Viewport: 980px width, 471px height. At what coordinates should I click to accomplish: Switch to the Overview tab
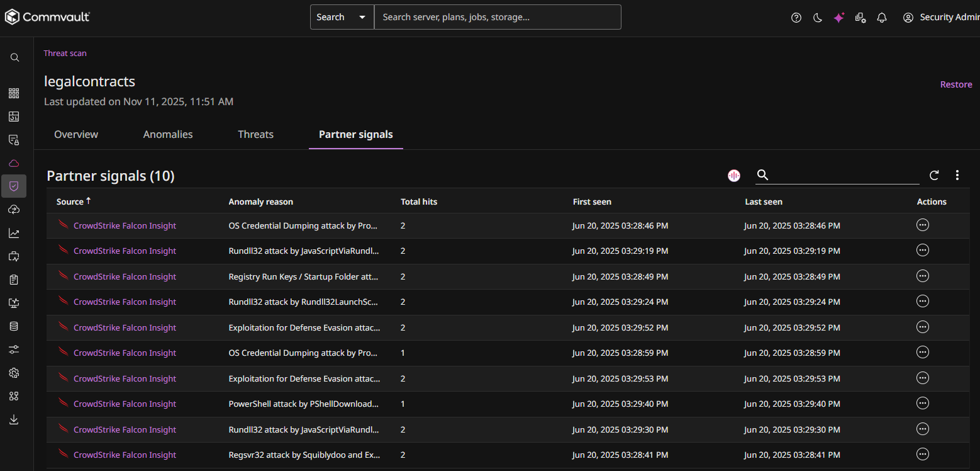pos(76,134)
